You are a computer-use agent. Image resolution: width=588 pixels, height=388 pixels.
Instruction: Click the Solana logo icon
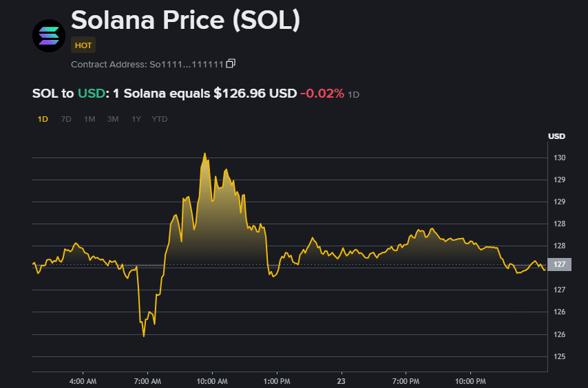(49, 35)
